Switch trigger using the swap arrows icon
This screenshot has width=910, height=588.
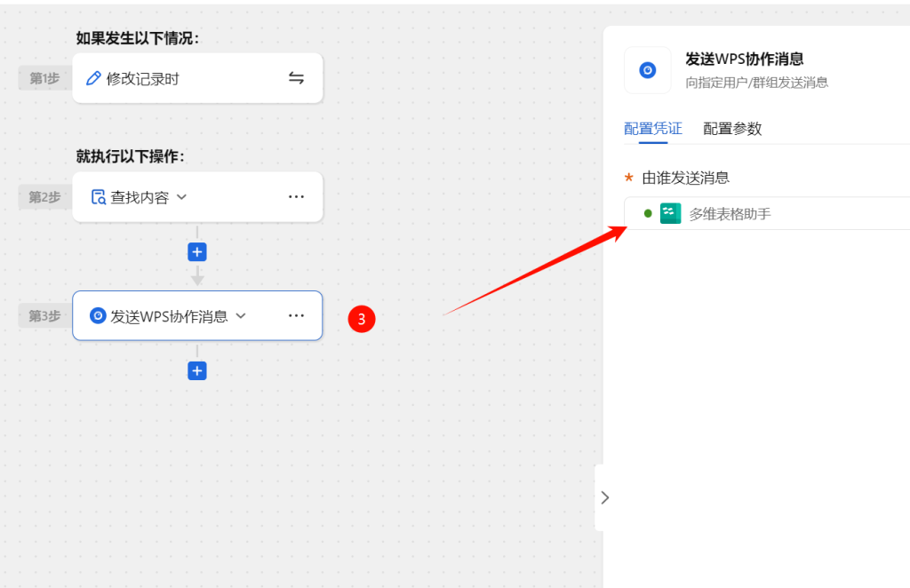pyautogui.click(x=296, y=77)
